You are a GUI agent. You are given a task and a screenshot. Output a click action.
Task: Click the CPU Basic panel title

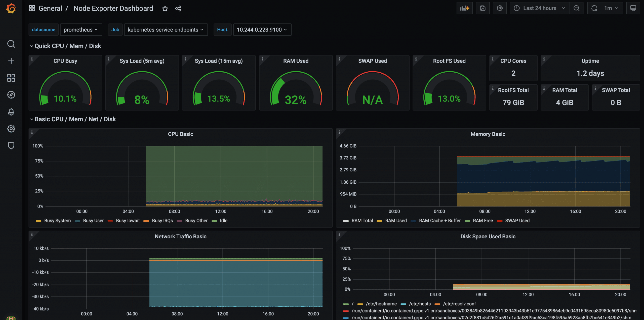click(180, 134)
